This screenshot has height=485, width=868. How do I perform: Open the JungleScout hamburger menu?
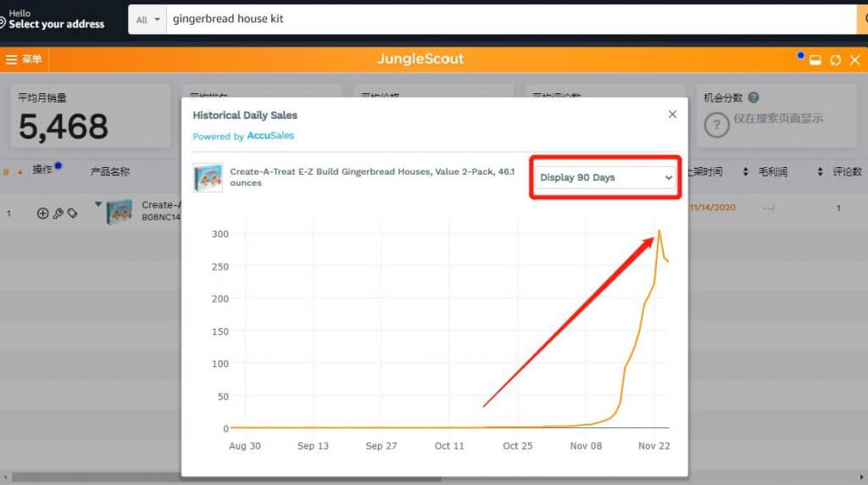[12, 59]
